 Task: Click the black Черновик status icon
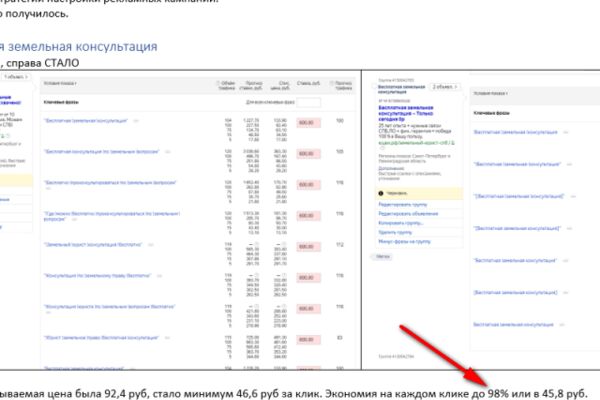pos(381,193)
